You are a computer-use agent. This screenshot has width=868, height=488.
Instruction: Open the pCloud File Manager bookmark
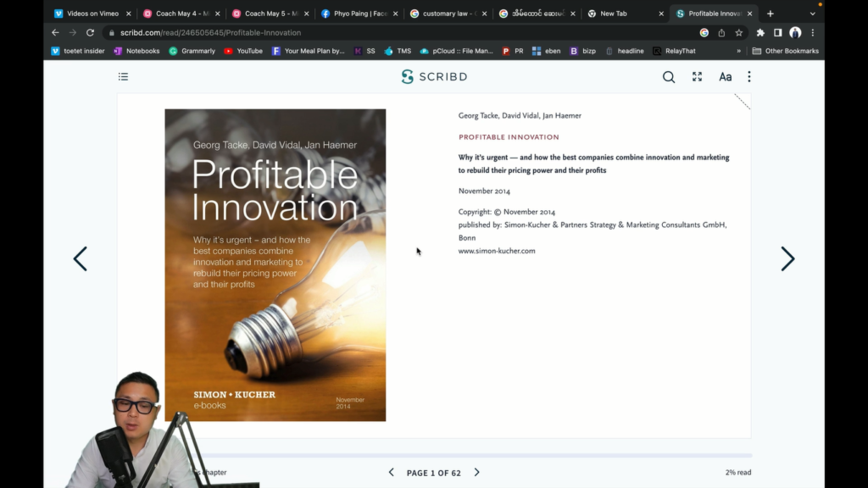pyautogui.click(x=456, y=51)
